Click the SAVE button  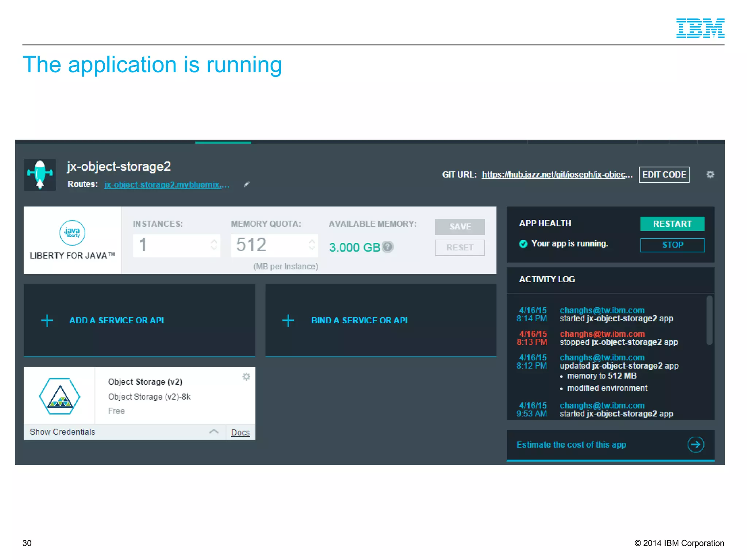[460, 226]
